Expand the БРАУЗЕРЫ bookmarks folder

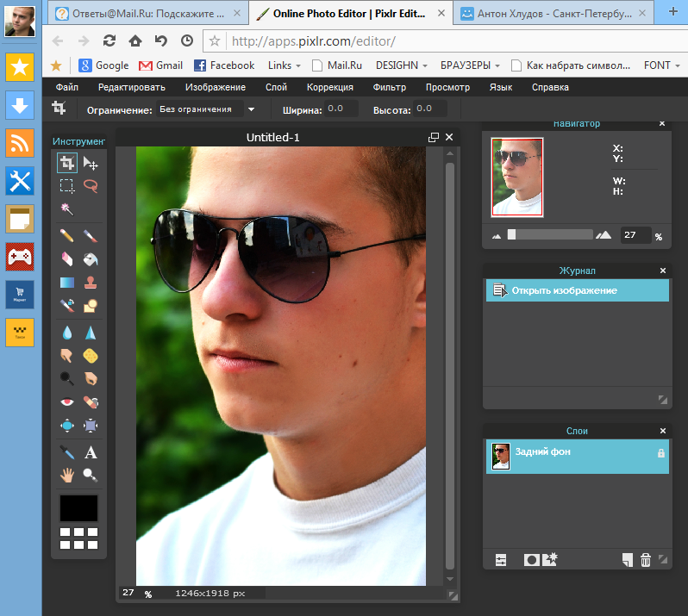click(x=470, y=65)
